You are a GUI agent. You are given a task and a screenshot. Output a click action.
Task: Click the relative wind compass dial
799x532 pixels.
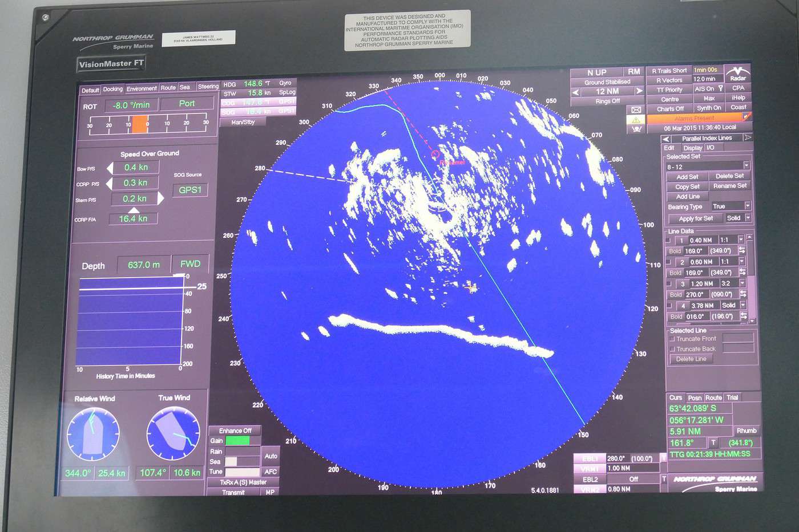click(94, 434)
